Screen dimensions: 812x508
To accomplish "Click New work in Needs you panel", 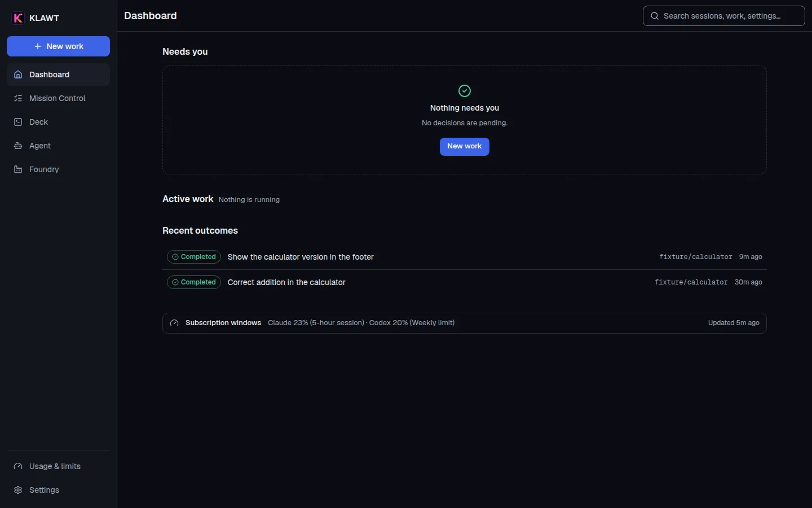I will 465,146.
